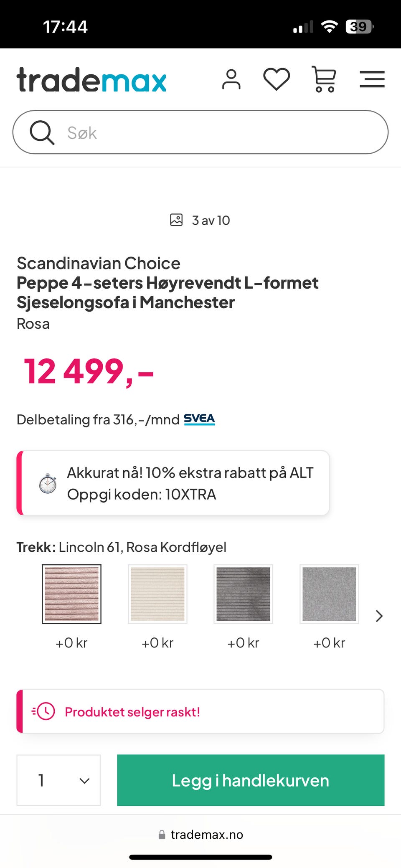Select the light grey fabric swatch

(x=329, y=594)
